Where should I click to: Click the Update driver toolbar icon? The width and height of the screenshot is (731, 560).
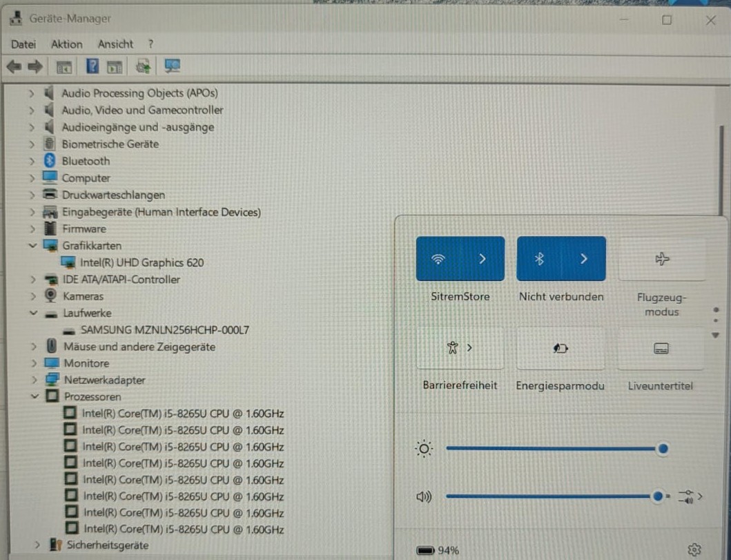tap(143, 67)
